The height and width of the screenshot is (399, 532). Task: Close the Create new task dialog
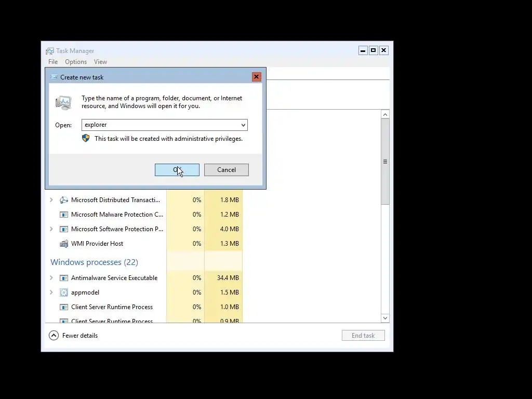(x=257, y=77)
